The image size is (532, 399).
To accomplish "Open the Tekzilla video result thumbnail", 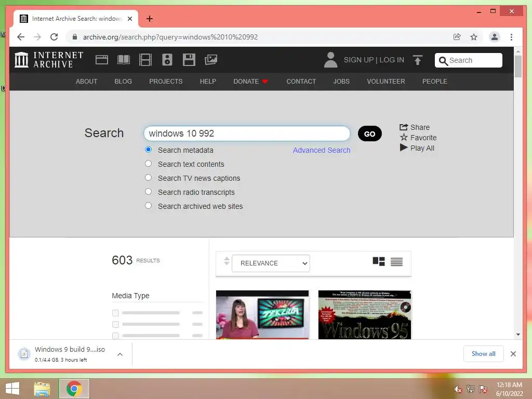I will click(x=262, y=314).
